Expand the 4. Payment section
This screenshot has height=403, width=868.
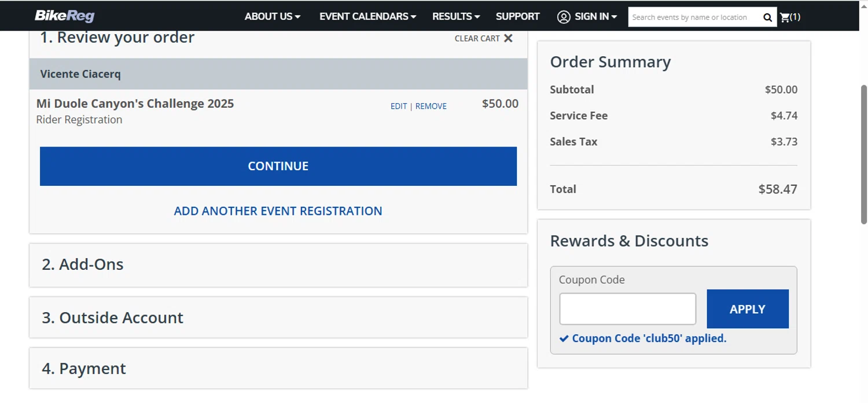point(278,368)
